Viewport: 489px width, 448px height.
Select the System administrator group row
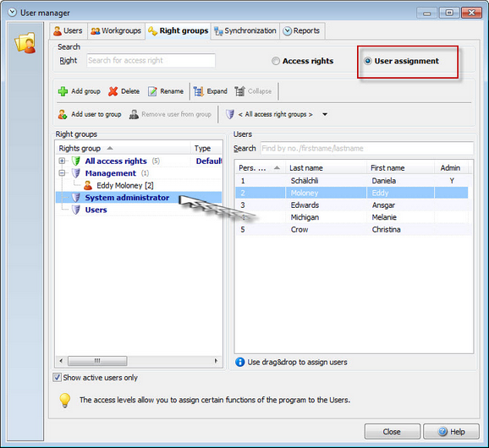tap(139, 198)
